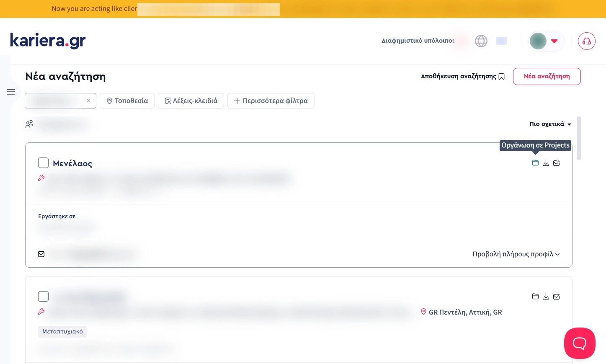Send message to Μενέλαος envelope icon
This screenshot has width=606, height=364.
(557, 163)
